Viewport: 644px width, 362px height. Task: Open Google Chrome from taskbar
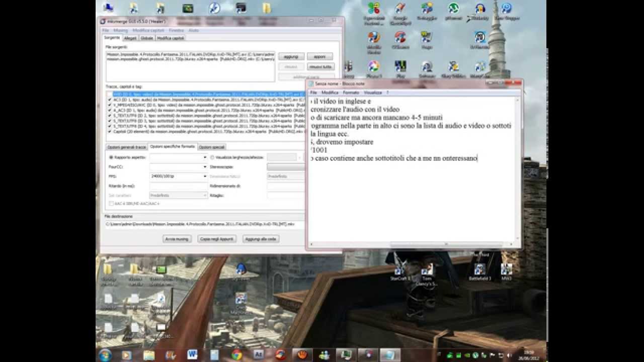tap(236, 355)
